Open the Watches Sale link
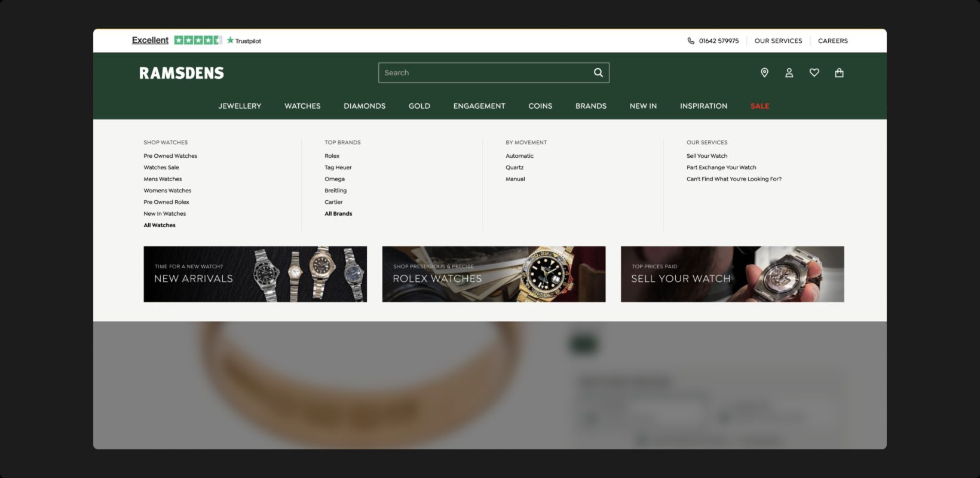Screen dimensions: 980x478 tap(161, 168)
